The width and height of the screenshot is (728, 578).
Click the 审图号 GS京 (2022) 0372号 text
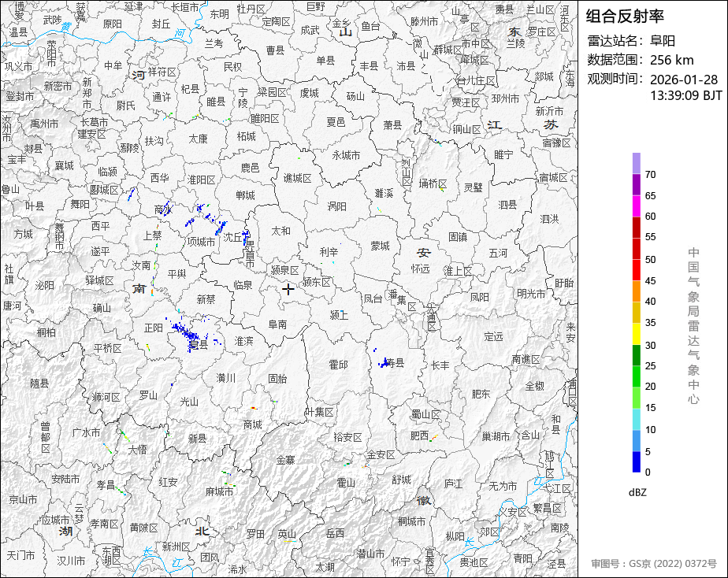point(654,564)
